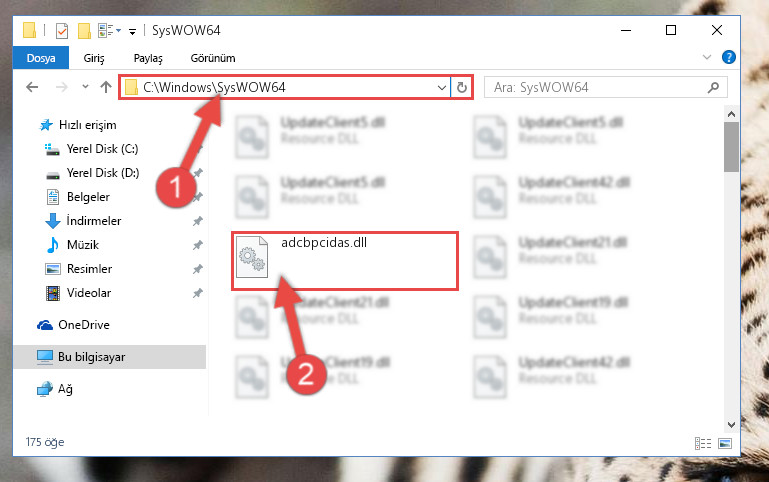This screenshot has width=769, height=482.
Task: Open the Dosya menu tab
Action: pos(41,58)
